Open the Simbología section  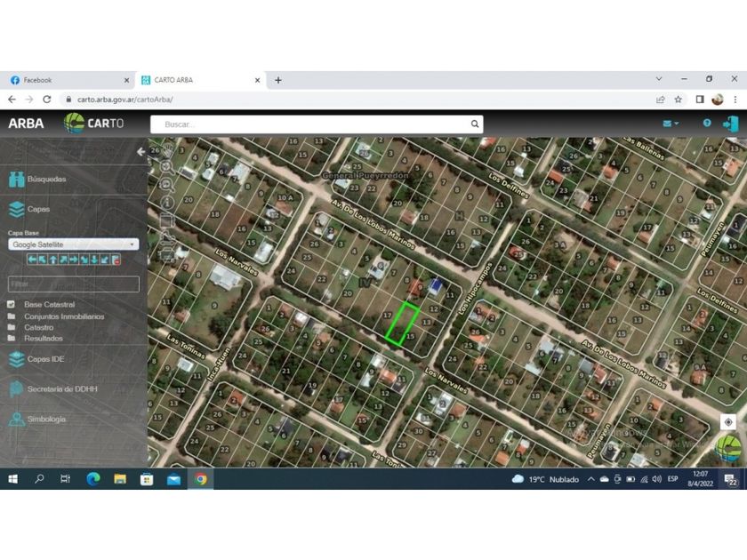[x=46, y=420]
